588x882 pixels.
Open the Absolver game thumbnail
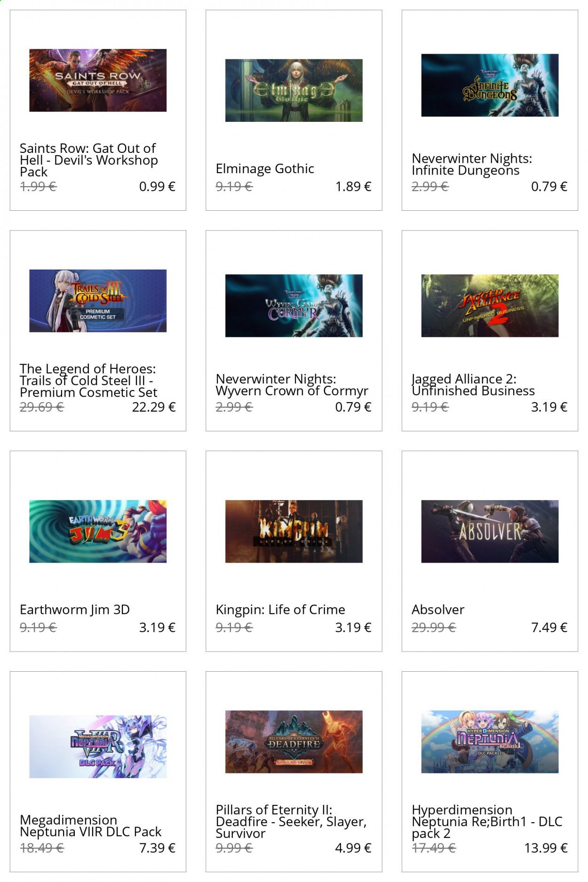click(x=490, y=531)
